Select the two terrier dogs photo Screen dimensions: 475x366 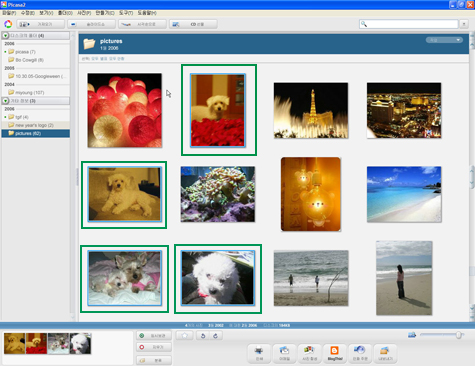(125, 278)
